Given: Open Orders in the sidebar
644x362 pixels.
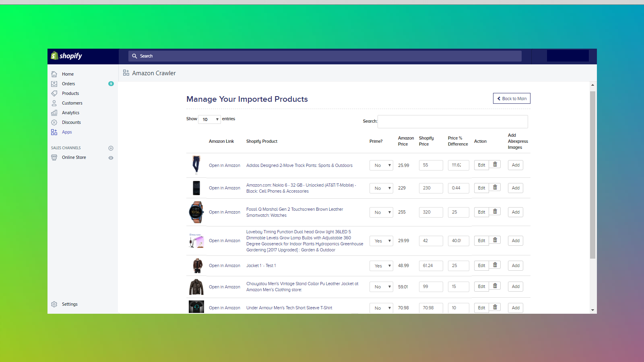Looking at the screenshot, I should click(x=68, y=84).
